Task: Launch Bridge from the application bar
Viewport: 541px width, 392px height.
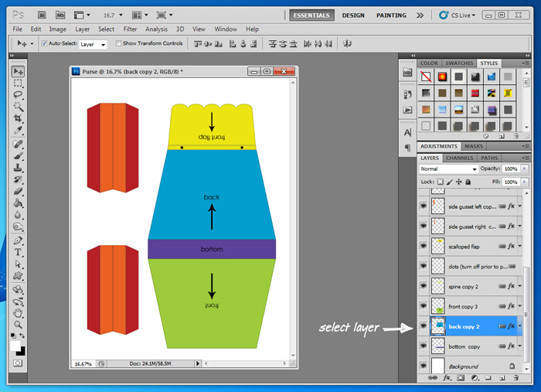Action: (42, 15)
